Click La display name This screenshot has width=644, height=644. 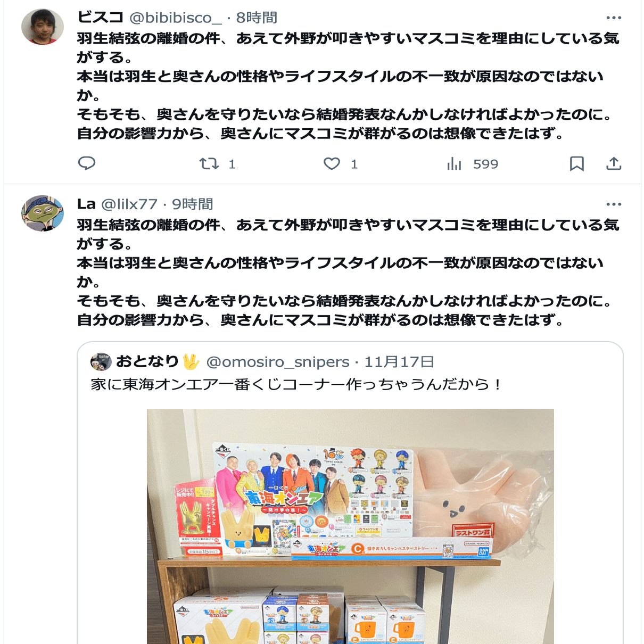coord(86,204)
